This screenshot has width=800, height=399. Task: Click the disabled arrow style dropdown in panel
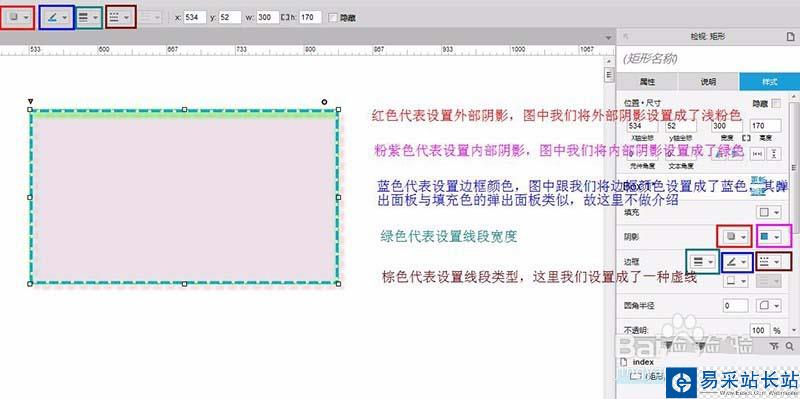(769, 281)
